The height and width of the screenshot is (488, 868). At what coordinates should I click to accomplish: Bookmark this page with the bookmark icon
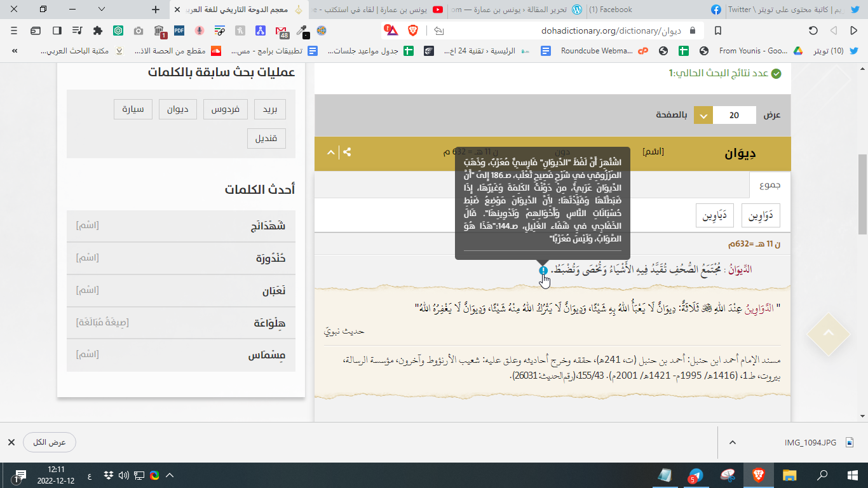coord(717,30)
